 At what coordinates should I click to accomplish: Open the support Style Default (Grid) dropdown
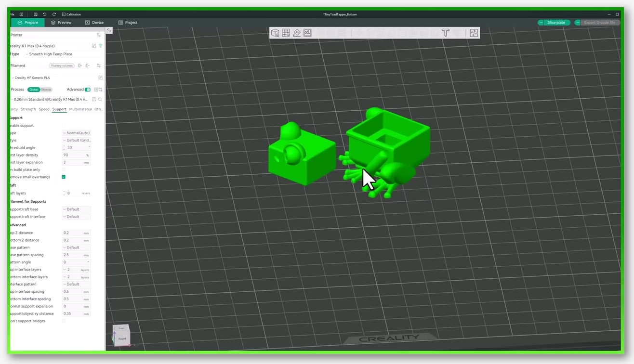click(76, 140)
